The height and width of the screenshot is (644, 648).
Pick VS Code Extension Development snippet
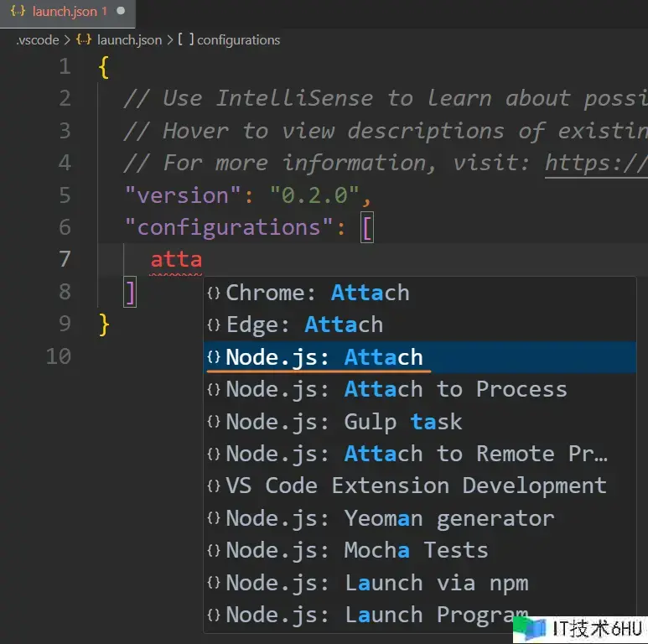416,486
